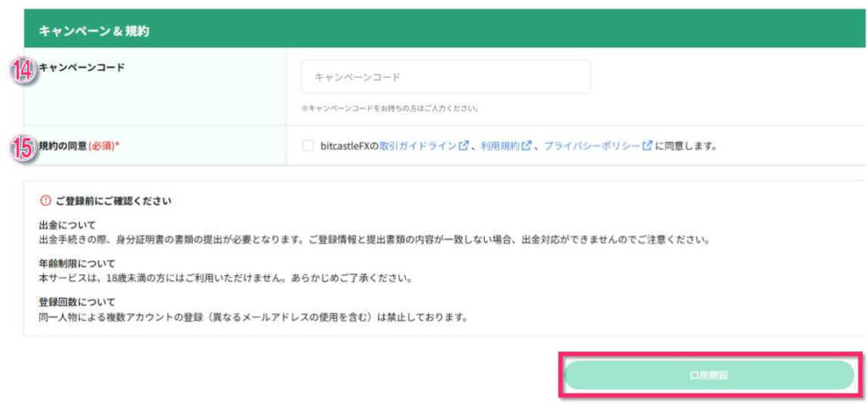Screen dimensions: 868x403
Task: Click the キャンペーンコード field label
Action: [x=82, y=68]
